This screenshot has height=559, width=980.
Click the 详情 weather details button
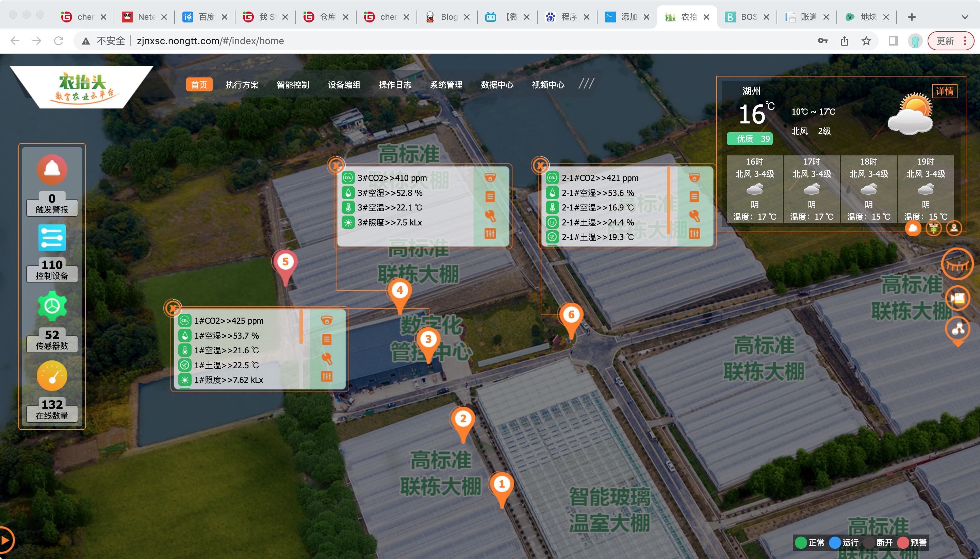point(944,91)
